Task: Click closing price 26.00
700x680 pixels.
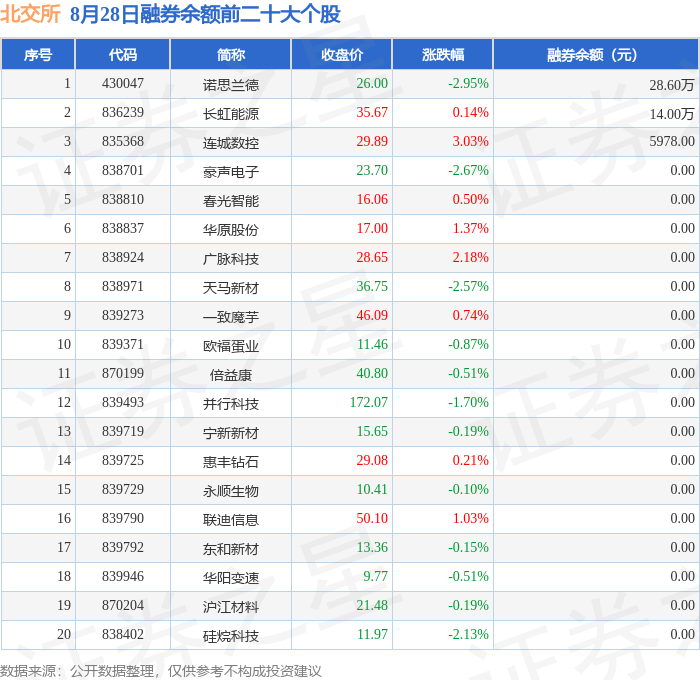Action: (372, 83)
